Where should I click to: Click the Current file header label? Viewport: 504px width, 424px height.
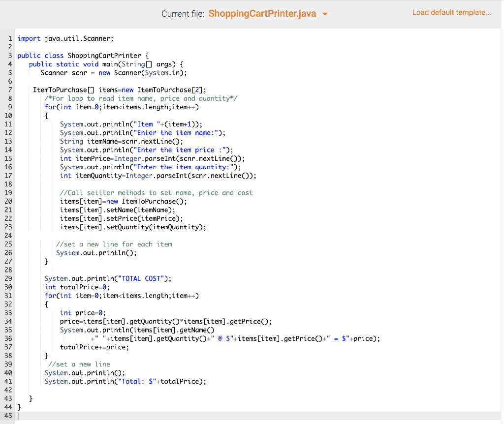183,13
